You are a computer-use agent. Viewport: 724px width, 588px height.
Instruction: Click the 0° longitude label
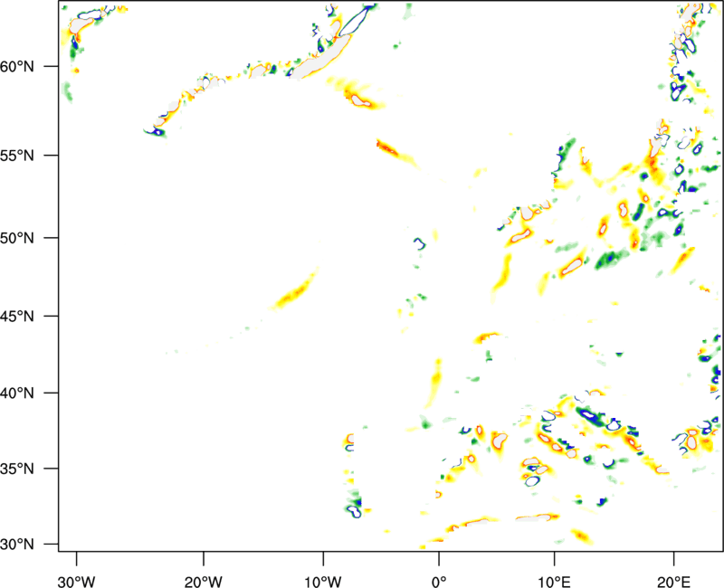click(439, 582)
